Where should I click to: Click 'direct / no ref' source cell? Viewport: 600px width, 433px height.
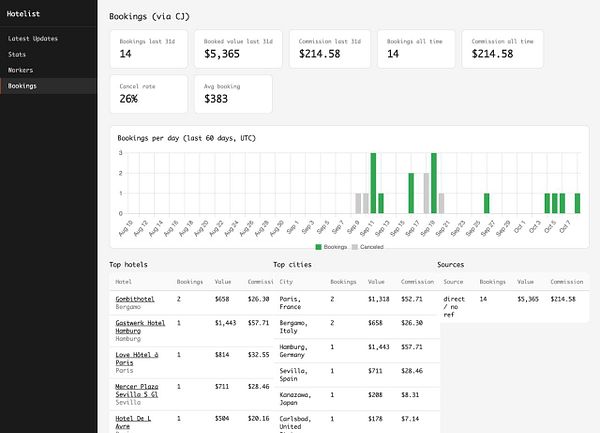point(454,307)
